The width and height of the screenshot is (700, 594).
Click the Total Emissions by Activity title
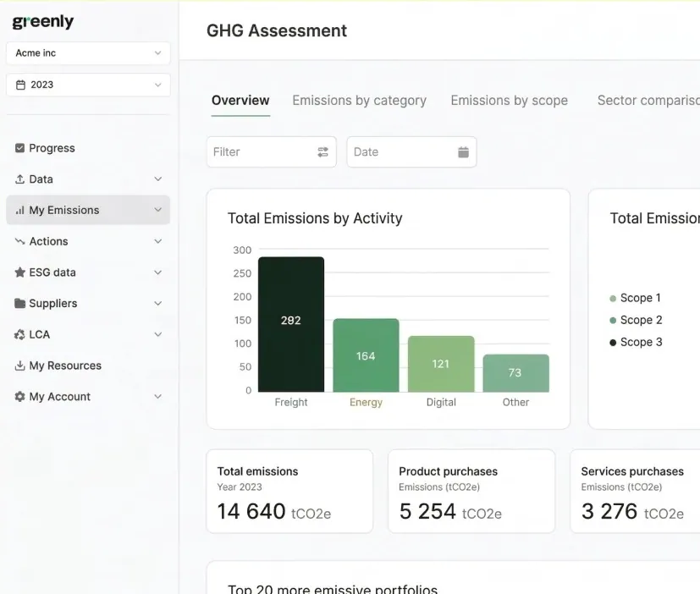(315, 218)
